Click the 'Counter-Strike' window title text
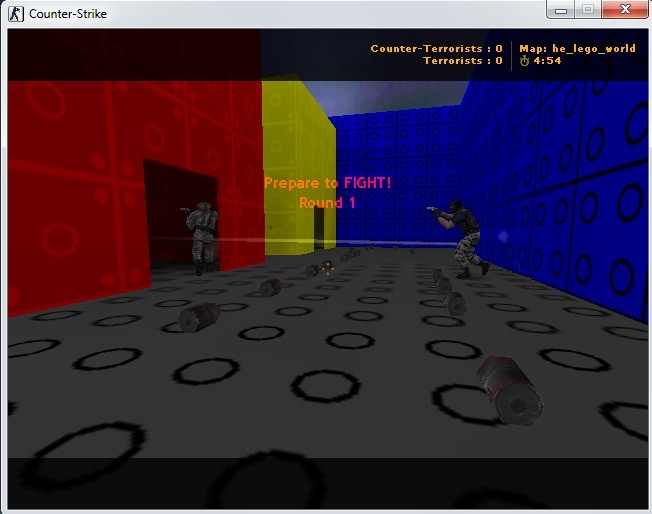 (68, 14)
